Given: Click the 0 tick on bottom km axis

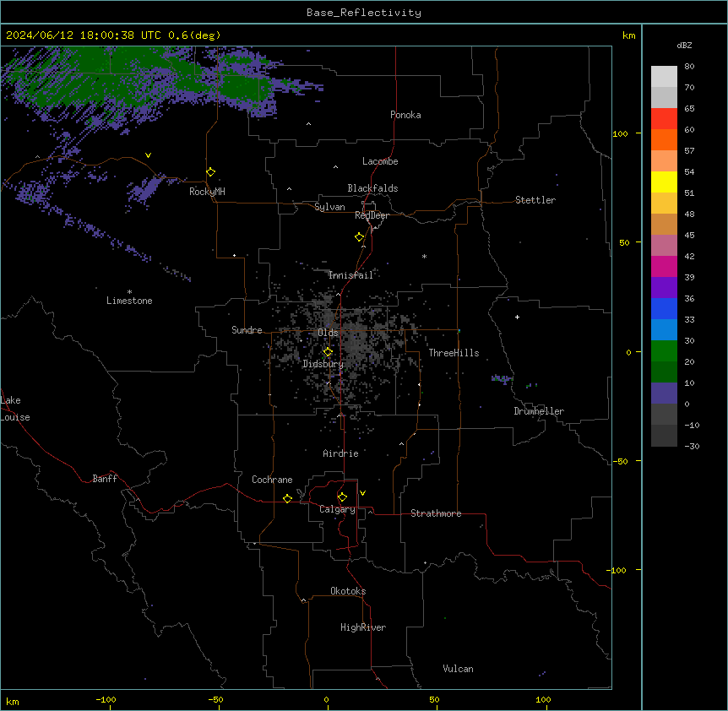Looking at the screenshot, I should pyautogui.click(x=327, y=700).
